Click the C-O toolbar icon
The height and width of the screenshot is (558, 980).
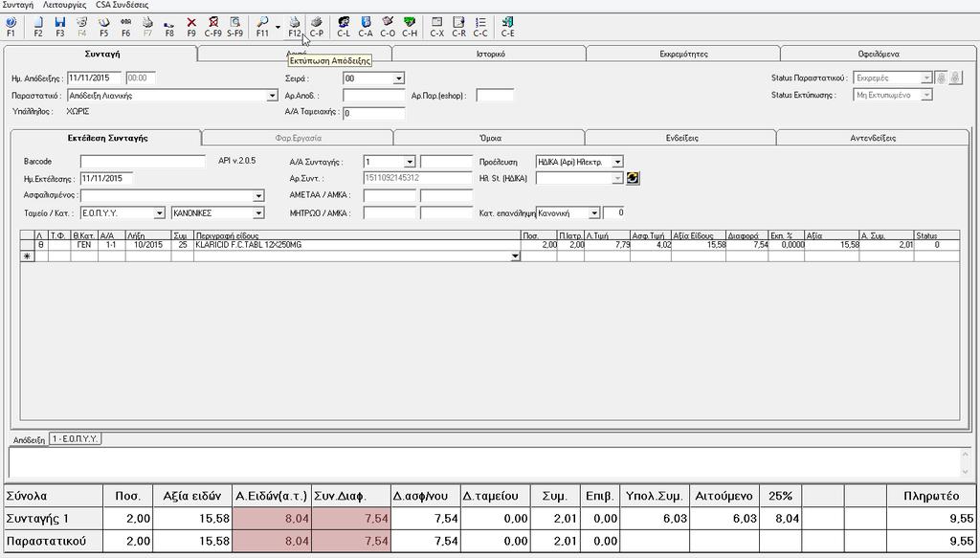tap(388, 27)
